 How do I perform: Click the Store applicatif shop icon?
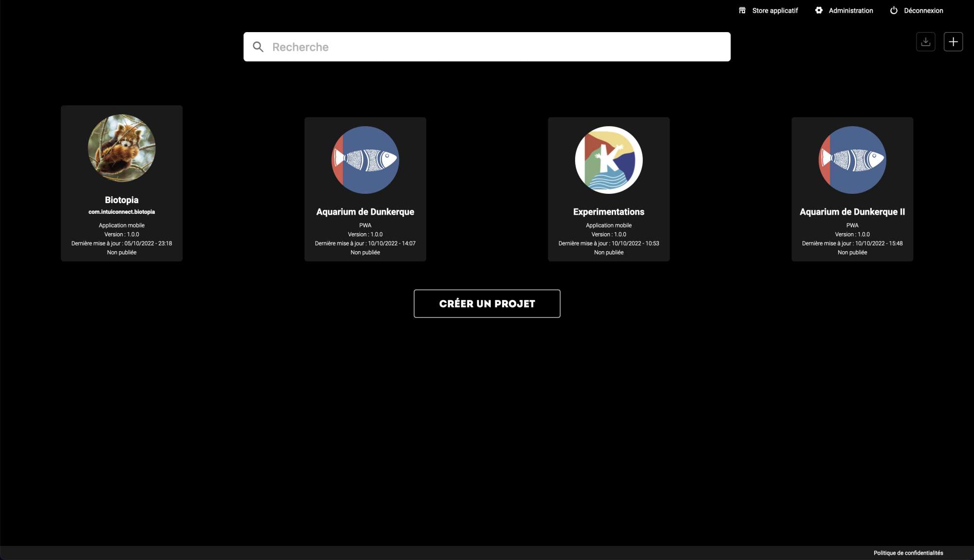coord(742,10)
